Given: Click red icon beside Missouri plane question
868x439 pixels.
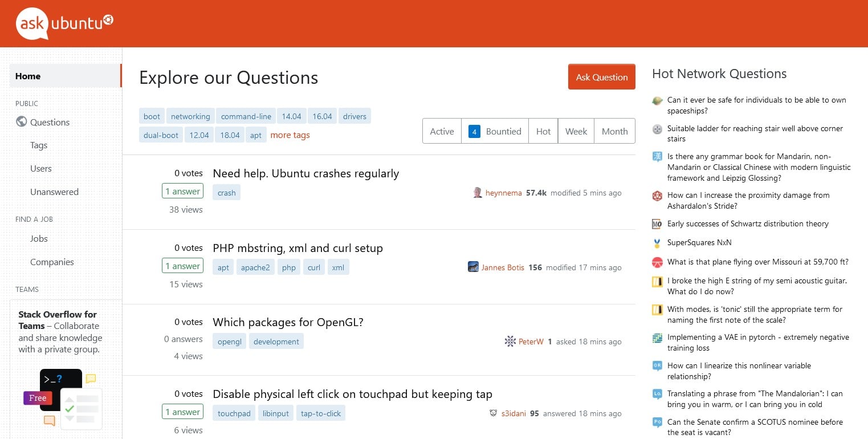Looking at the screenshot, I should pyautogui.click(x=657, y=262).
